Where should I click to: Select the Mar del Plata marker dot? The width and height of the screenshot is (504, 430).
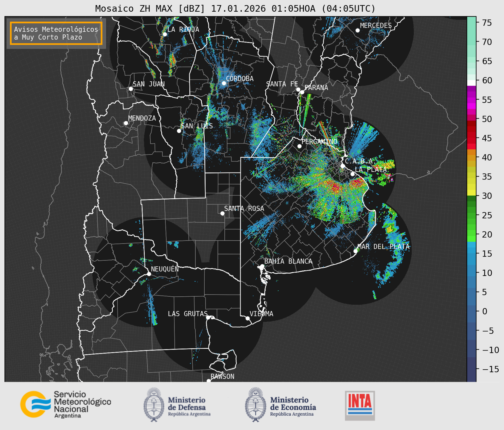coord(356,251)
